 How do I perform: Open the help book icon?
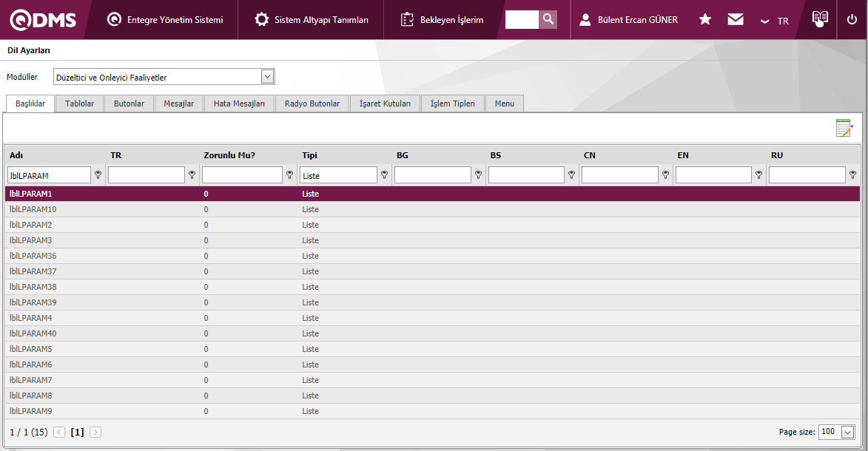(x=820, y=19)
